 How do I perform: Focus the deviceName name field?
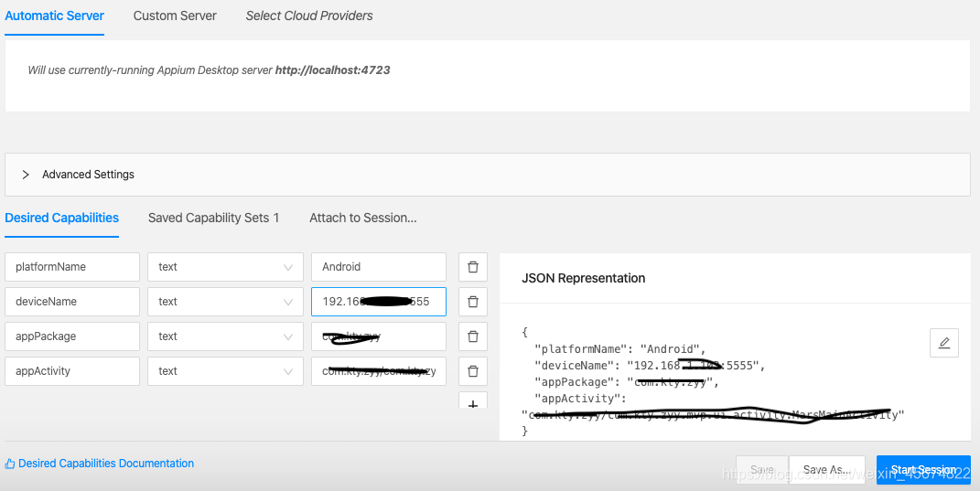click(x=72, y=302)
